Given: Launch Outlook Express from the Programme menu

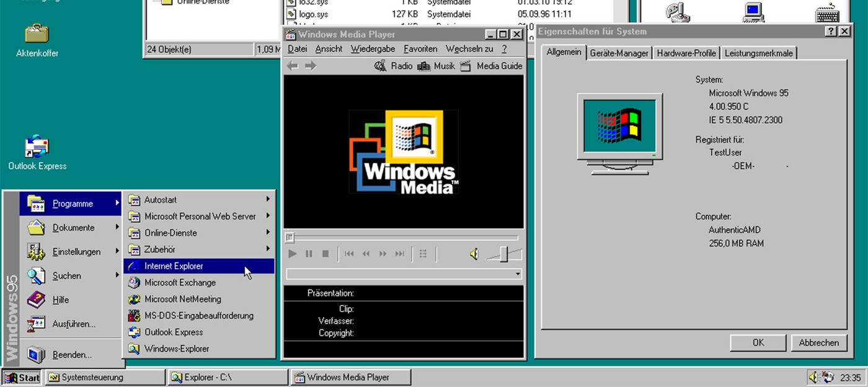Looking at the screenshot, I should pyautogui.click(x=199, y=332).
